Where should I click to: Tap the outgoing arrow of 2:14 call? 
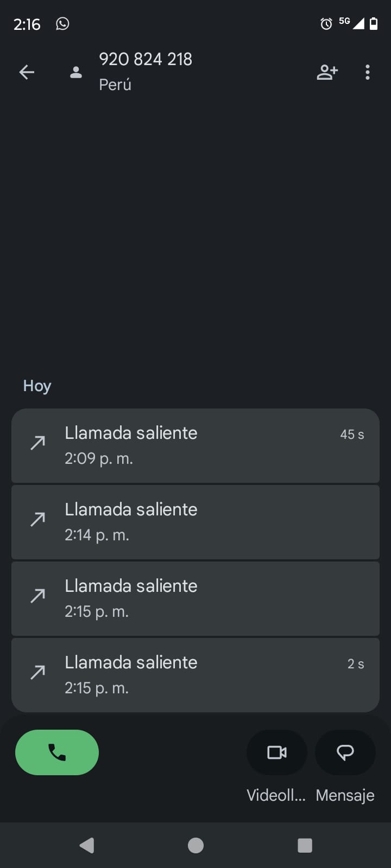pyautogui.click(x=38, y=520)
